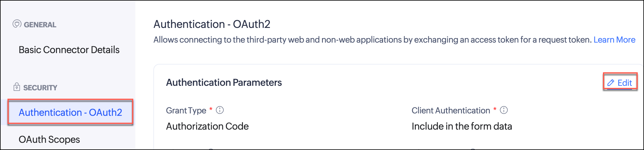This screenshot has width=644, height=150.
Task: Click the red asterisk next to Grant Type
Action: click(211, 109)
